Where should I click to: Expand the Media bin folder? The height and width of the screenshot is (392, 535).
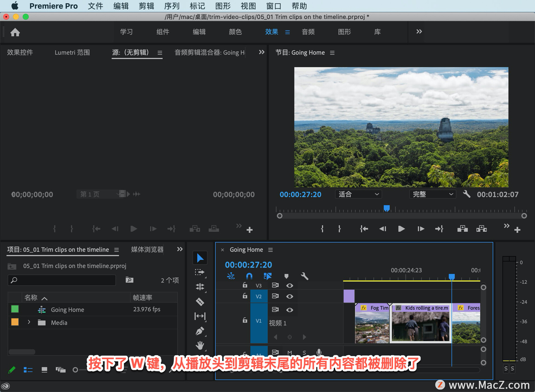[x=29, y=322]
